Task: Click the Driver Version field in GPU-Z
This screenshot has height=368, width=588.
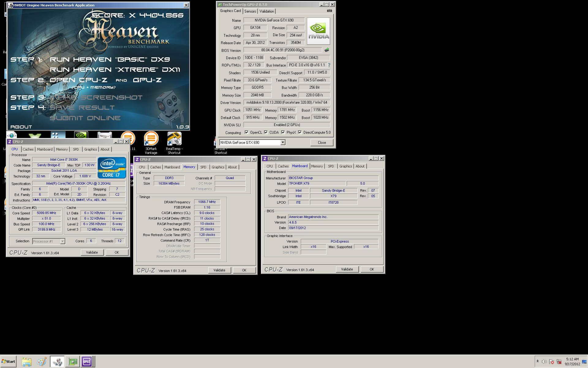Action: tap(287, 102)
